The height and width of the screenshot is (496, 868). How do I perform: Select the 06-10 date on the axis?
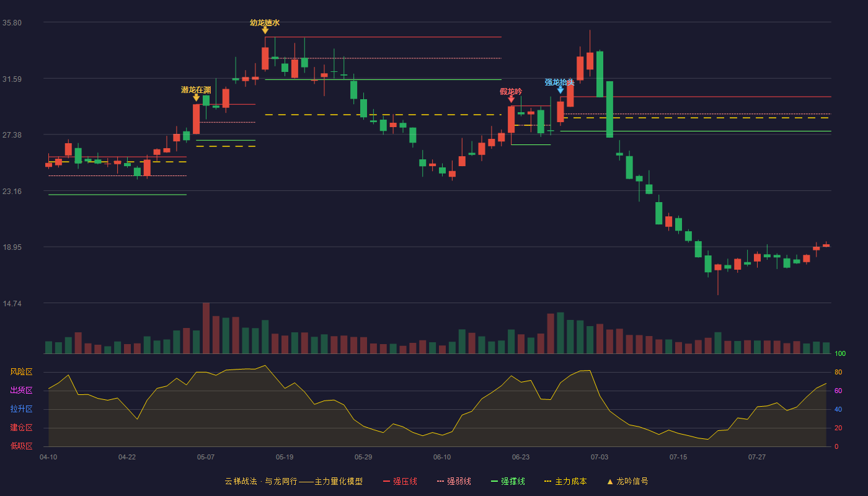tap(442, 457)
